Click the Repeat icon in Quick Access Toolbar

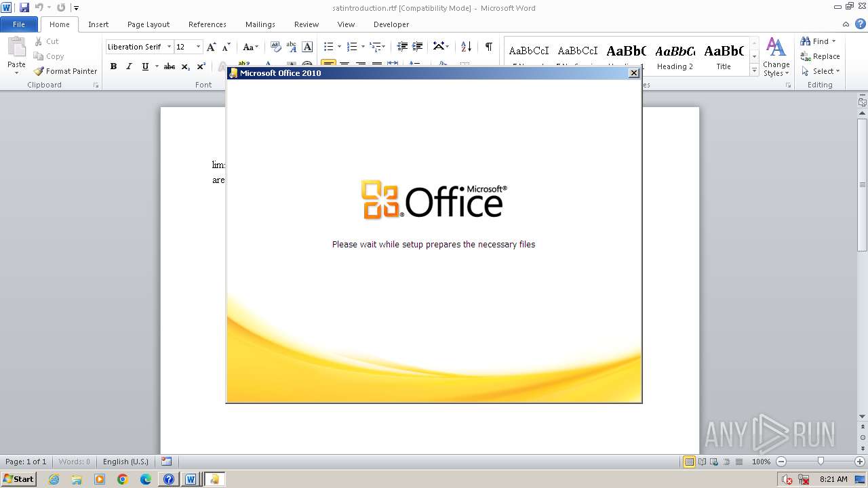coord(61,7)
